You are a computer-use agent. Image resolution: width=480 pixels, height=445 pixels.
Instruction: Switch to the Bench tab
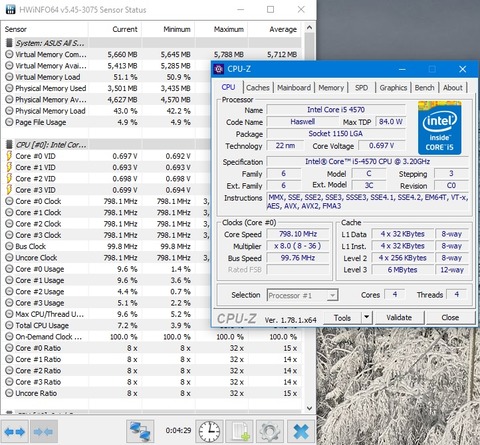click(425, 88)
